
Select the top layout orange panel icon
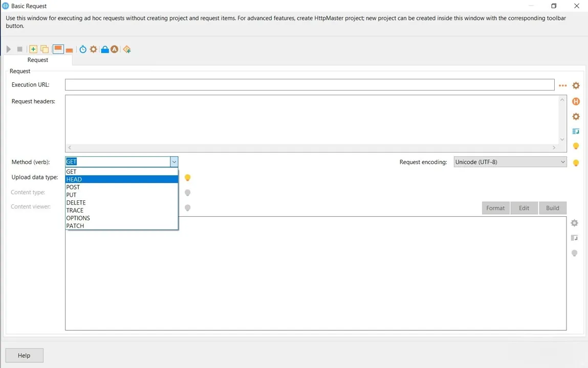click(58, 49)
